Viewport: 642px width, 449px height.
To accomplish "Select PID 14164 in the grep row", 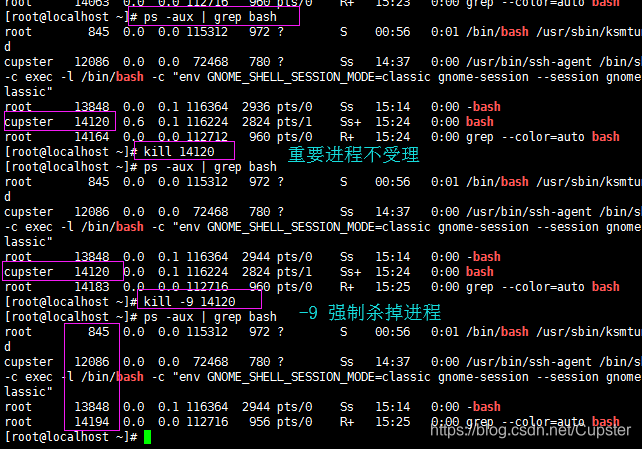I will (92, 137).
